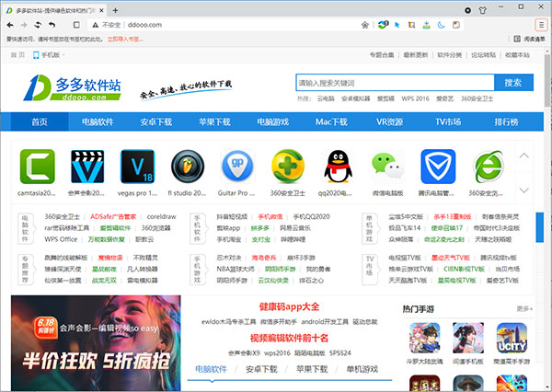Go back with the browser back arrow
552x392 pixels.
[x=10, y=25]
